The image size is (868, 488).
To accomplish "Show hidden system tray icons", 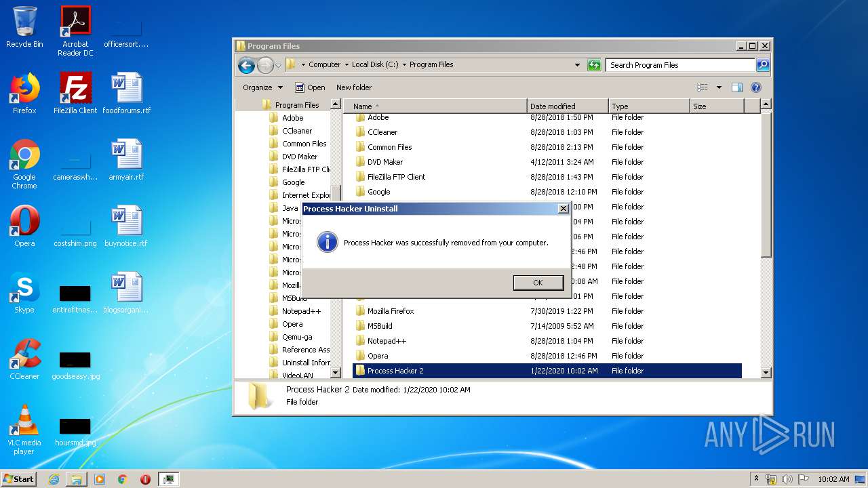I will click(x=756, y=479).
